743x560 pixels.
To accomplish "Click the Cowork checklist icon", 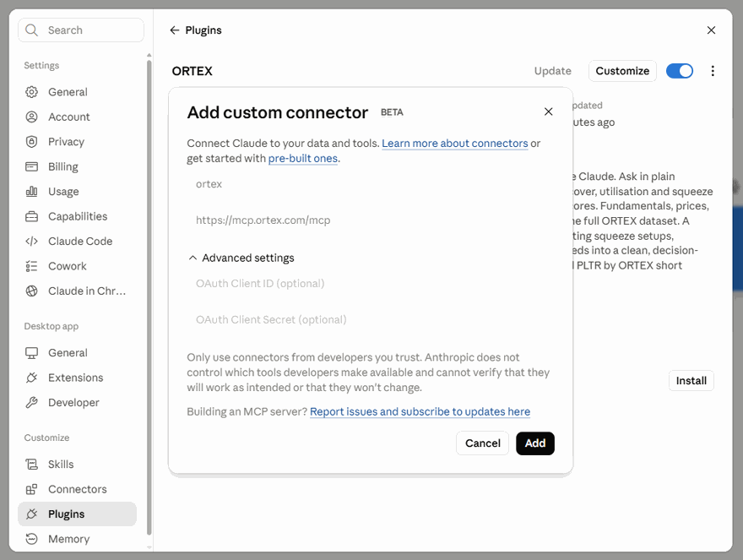I will (31, 266).
